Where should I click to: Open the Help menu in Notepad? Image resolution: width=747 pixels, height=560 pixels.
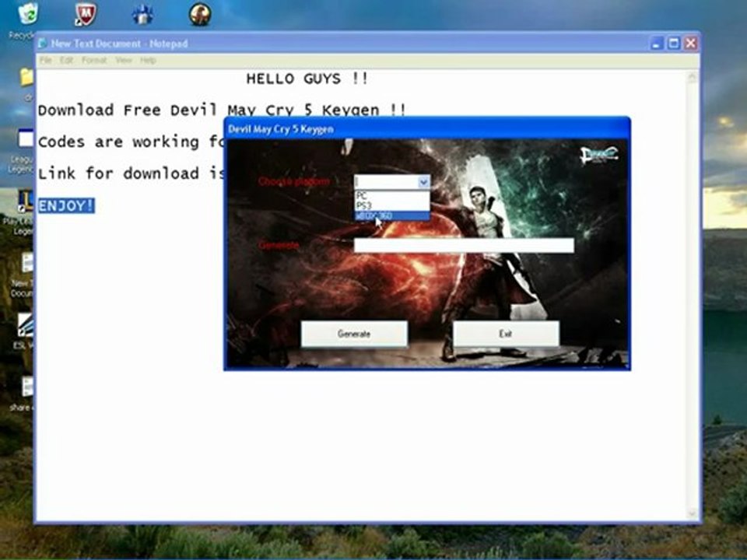pos(148,60)
